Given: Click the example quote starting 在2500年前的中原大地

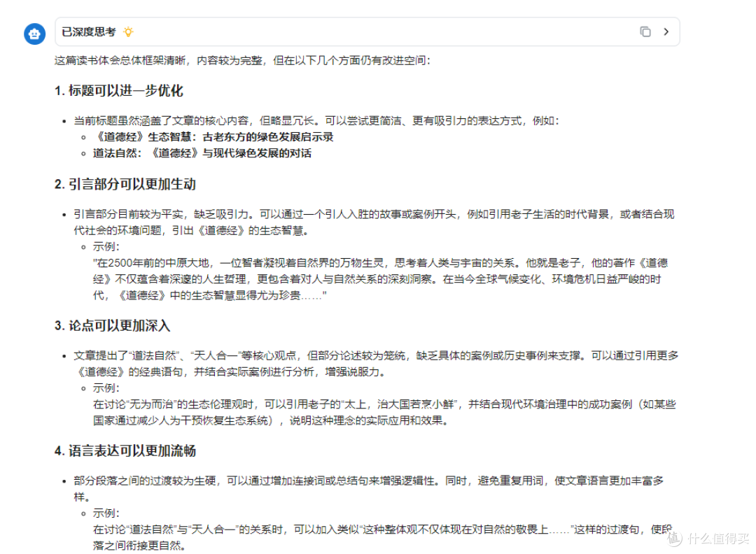Looking at the screenshot, I should 380,279.
